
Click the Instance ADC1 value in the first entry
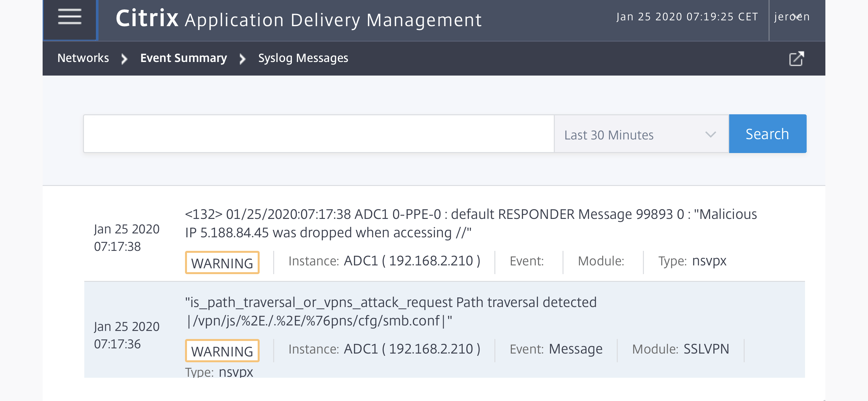point(412,261)
